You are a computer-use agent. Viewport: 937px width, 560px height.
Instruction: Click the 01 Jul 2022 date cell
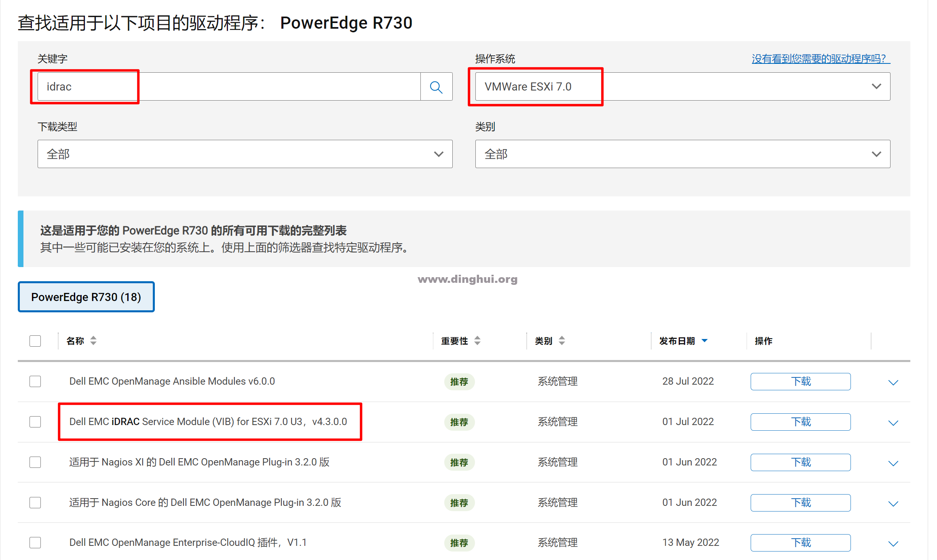tap(688, 422)
